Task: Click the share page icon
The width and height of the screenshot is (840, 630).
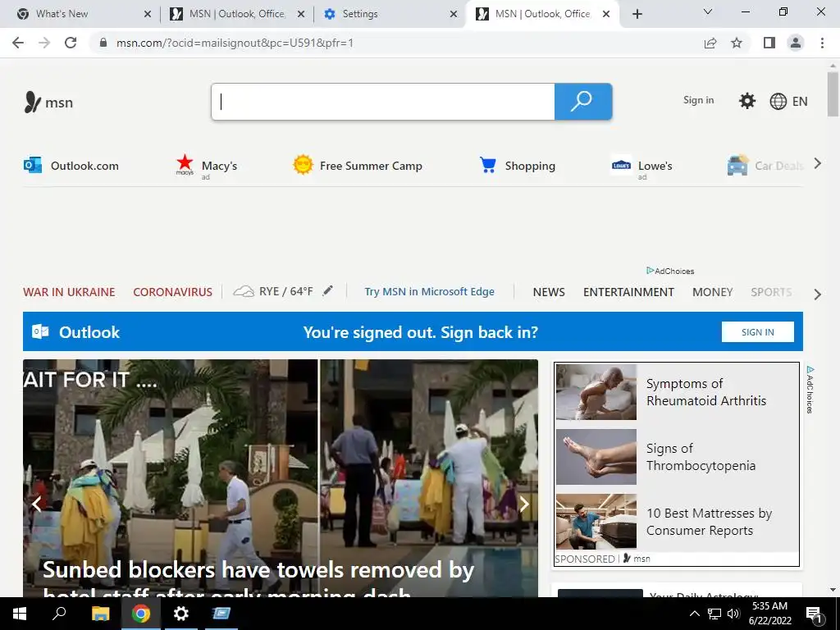Action: point(710,43)
